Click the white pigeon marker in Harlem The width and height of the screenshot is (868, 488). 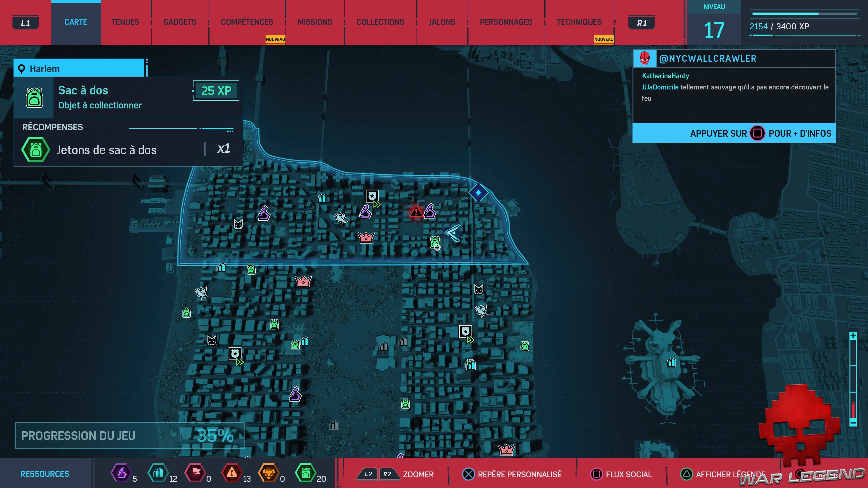pyautogui.click(x=341, y=218)
